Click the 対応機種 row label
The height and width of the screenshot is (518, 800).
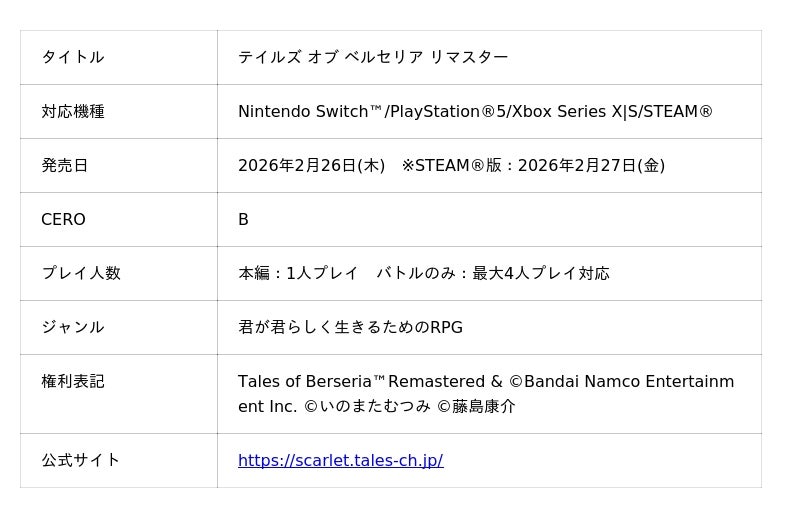[x=72, y=112]
